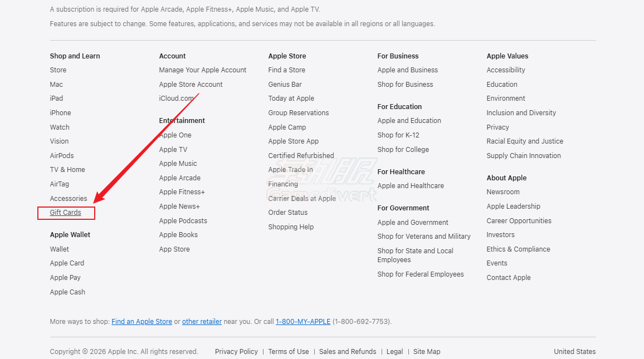This screenshot has width=644, height=359.
Task: Visit the iPhone shop page
Action: coord(60,112)
